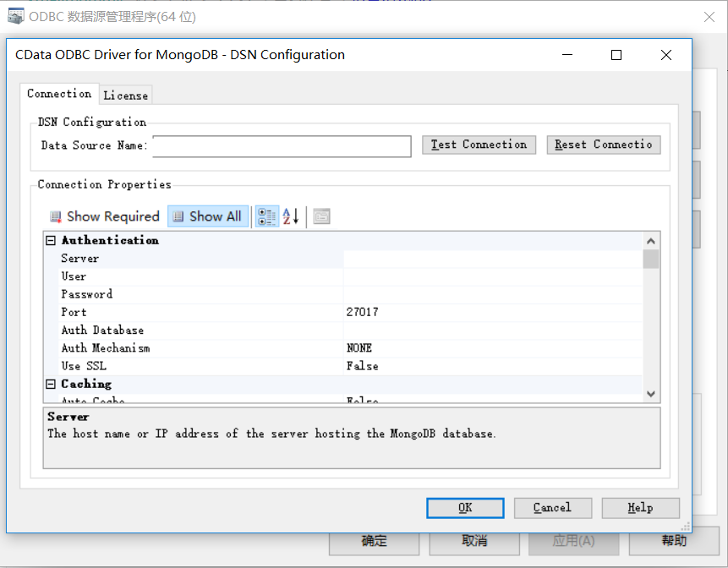Close the DSN Configuration dialog
This screenshot has height=568, width=728.
(x=666, y=55)
